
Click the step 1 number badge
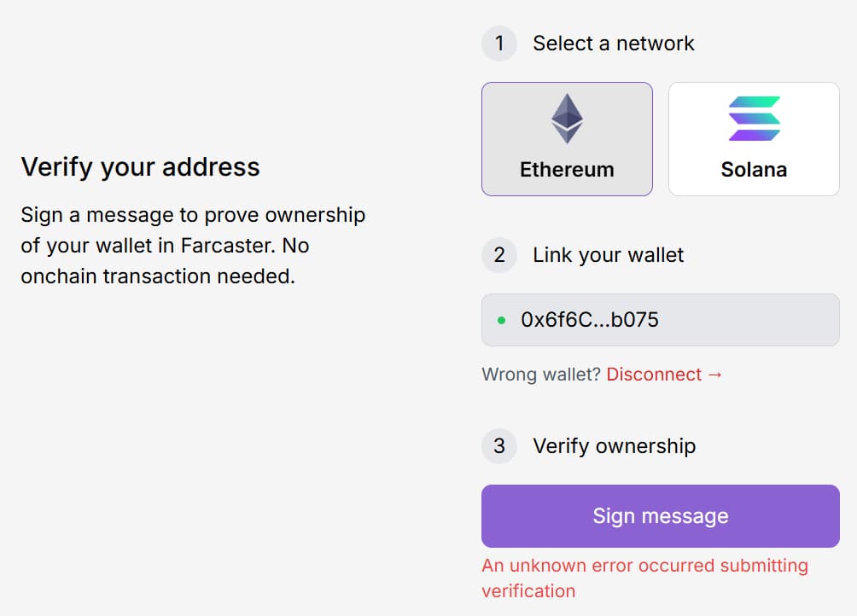[499, 44]
